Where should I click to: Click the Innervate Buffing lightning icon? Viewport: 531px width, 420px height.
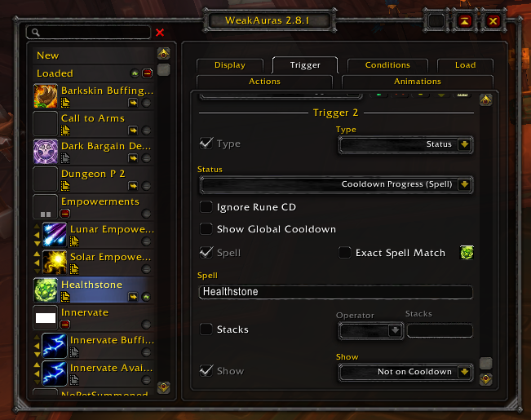[x=54, y=346]
